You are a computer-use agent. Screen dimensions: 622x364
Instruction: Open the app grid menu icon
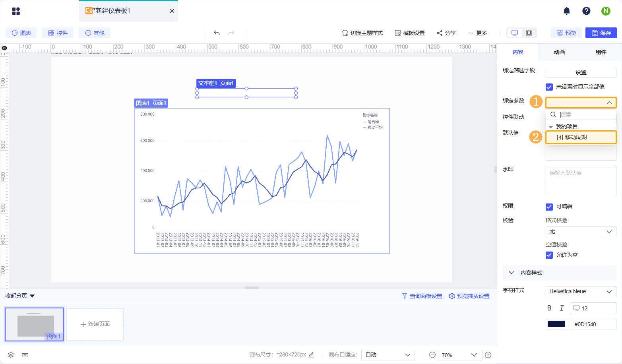16,11
